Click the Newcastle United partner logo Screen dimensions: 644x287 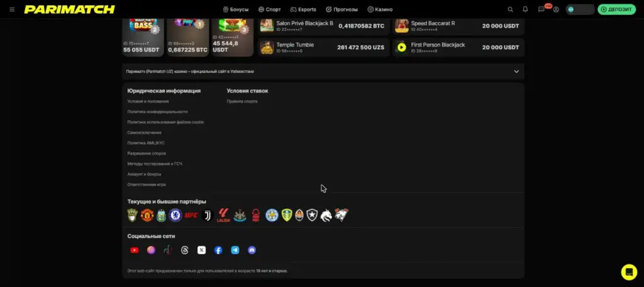tap(240, 215)
